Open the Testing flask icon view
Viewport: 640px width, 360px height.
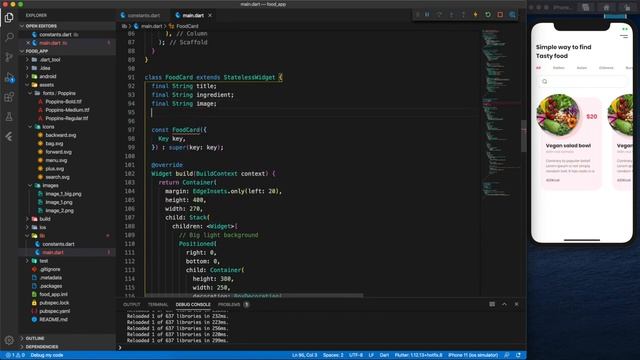coord(9,117)
